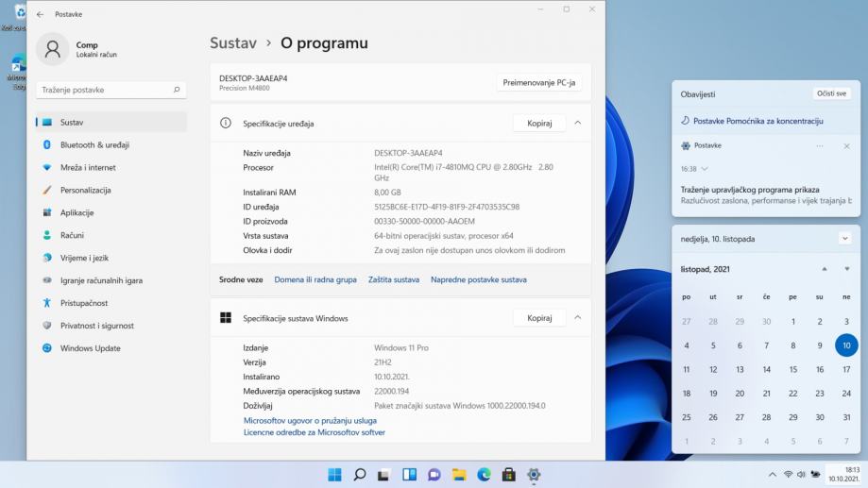Open Bluetooth & uređaji settings
868x488 pixels.
(94, 144)
